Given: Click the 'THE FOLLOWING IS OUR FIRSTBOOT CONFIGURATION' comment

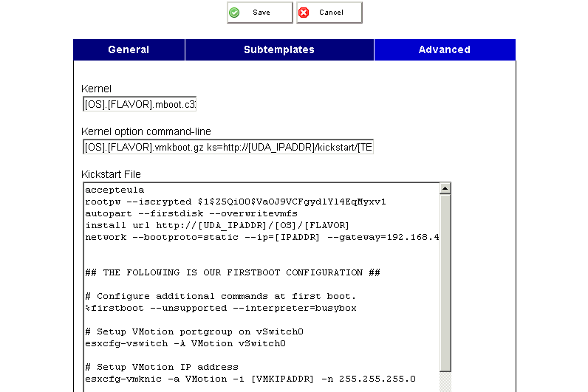Looking at the screenshot, I should (233, 272).
